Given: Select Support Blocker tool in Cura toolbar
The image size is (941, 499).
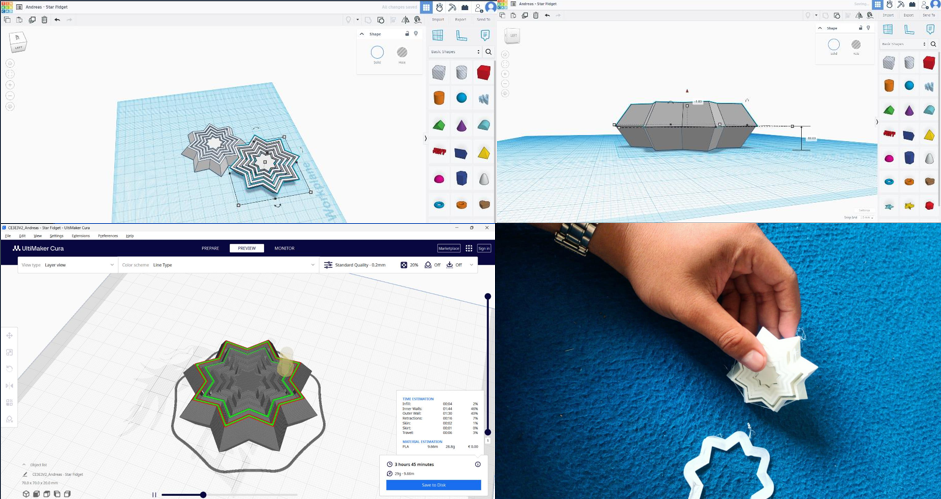Looking at the screenshot, I should click(9, 419).
